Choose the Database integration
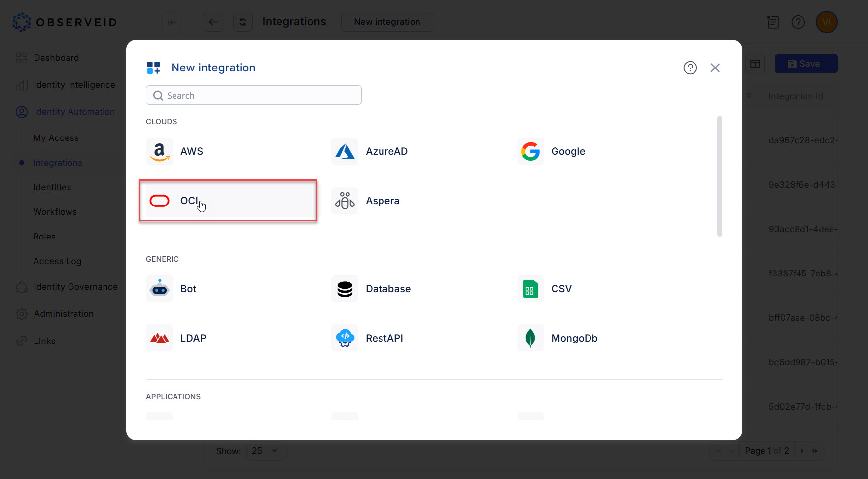868x479 pixels. coord(388,289)
